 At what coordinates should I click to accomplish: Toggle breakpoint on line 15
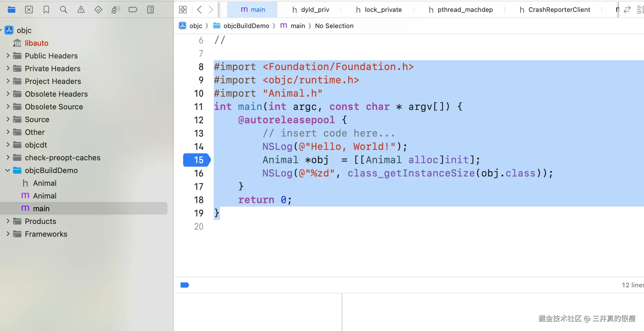[x=197, y=160]
